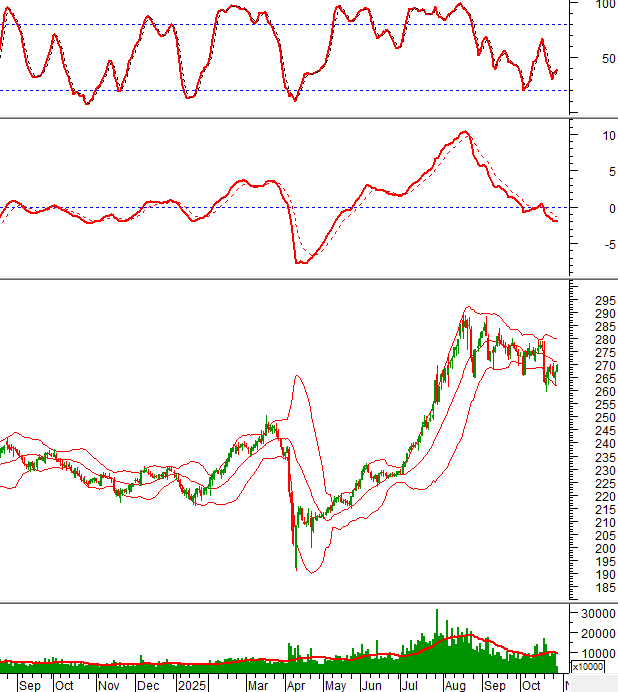Click the Jun label on the date axis
This screenshot has height=692, width=618.
(371, 686)
